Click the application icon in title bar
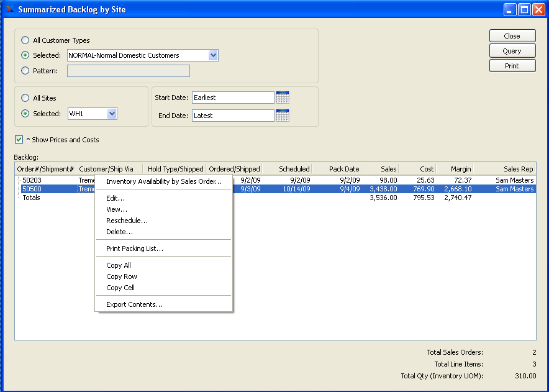549x392 pixels. 9,9
